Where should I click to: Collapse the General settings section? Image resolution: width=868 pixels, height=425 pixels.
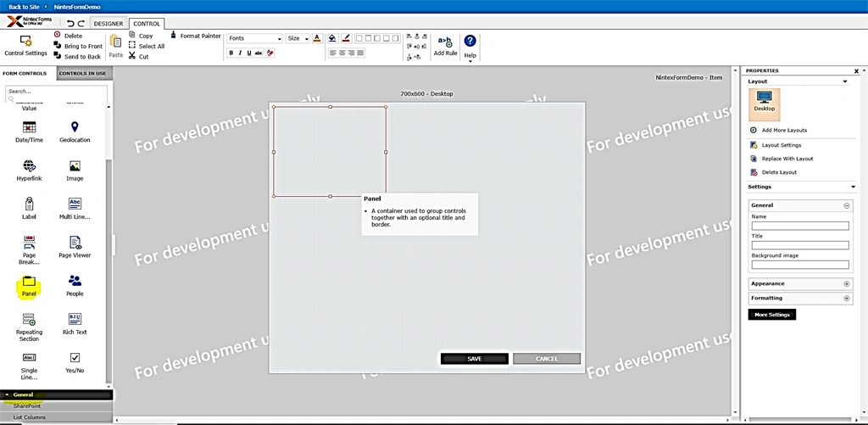pyautogui.click(x=847, y=205)
